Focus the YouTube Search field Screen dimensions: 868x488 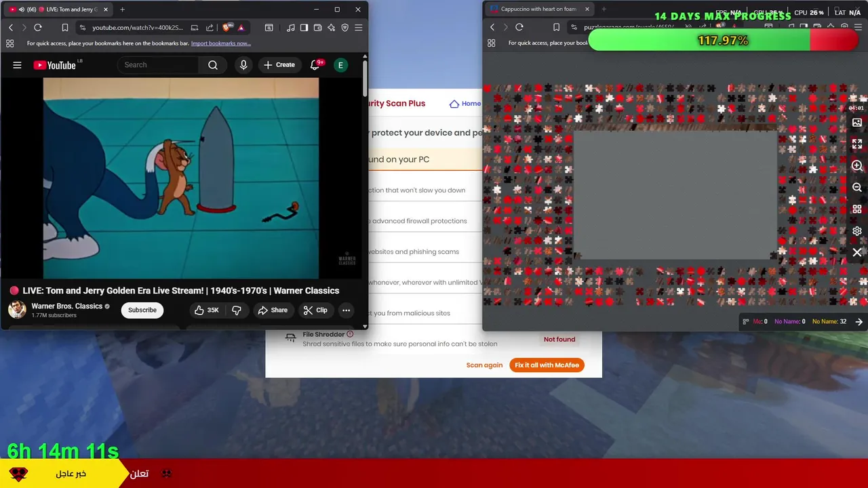coord(158,65)
